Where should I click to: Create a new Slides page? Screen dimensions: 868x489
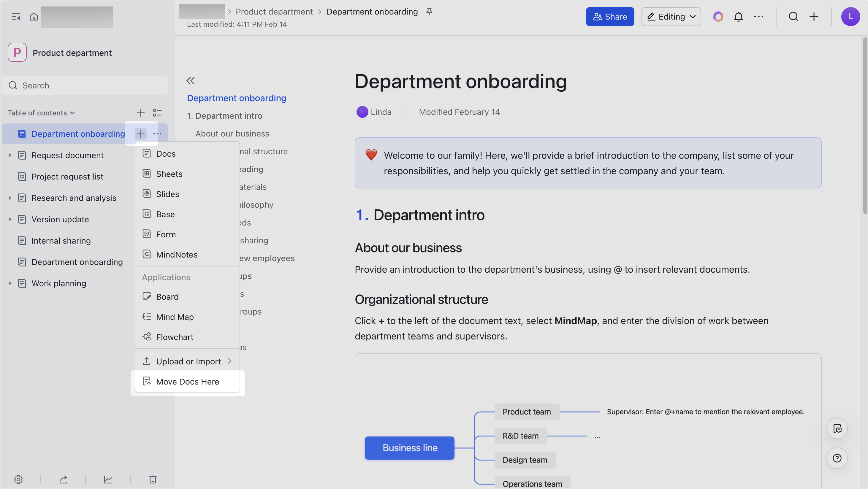(187, 194)
